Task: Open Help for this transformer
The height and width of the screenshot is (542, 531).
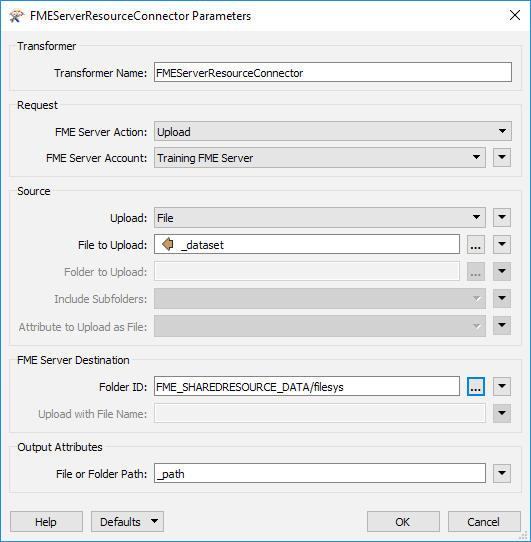Action: click(46, 522)
